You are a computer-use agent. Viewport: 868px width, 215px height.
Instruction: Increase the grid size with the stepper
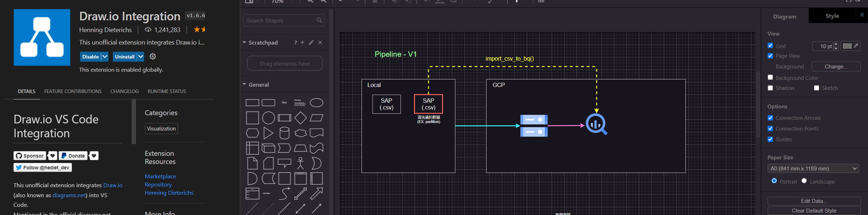836,44
